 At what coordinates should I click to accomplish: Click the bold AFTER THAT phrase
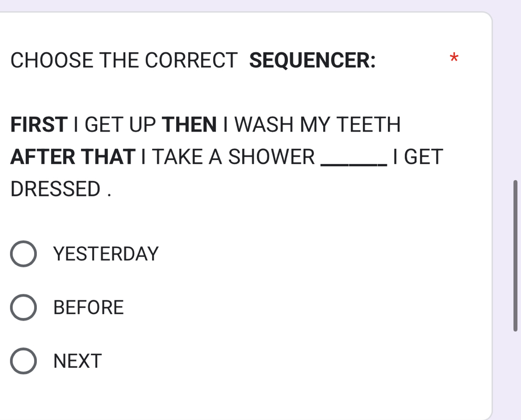click(73, 157)
